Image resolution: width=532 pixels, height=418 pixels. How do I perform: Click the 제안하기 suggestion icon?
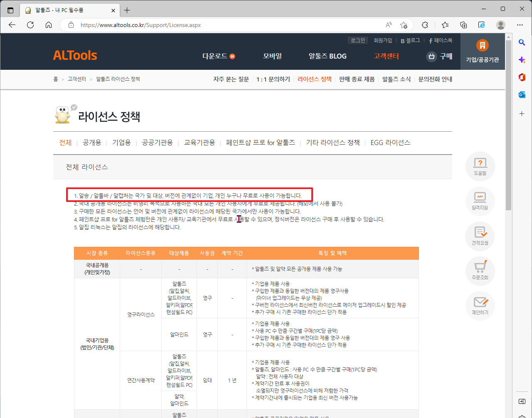tap(480, 306)
